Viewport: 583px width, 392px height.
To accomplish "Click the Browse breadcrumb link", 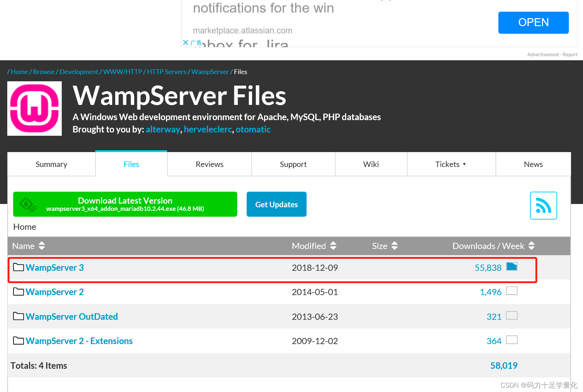I will (44, 72).
